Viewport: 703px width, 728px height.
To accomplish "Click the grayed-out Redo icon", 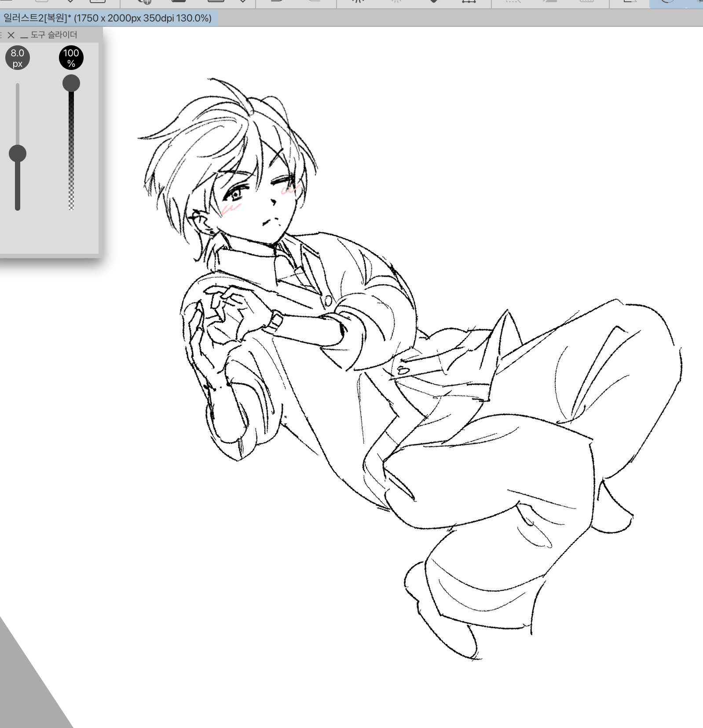I will click(x=314, y=1).
